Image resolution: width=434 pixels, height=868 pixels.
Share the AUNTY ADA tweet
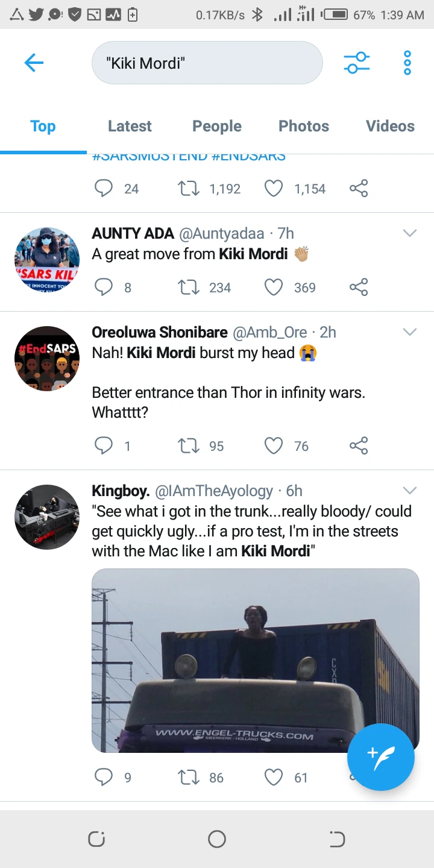pyautogui.click(x=359, y=288)
